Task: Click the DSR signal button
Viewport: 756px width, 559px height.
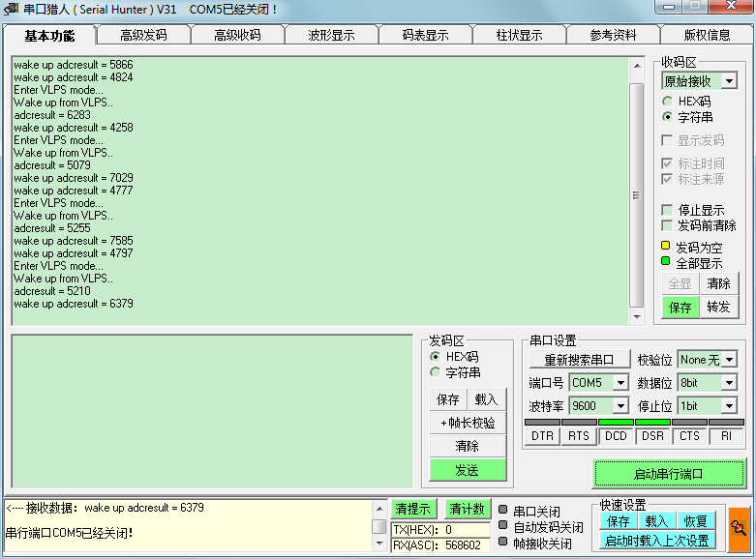Action: pyautogui.click(x=652, y=435)
